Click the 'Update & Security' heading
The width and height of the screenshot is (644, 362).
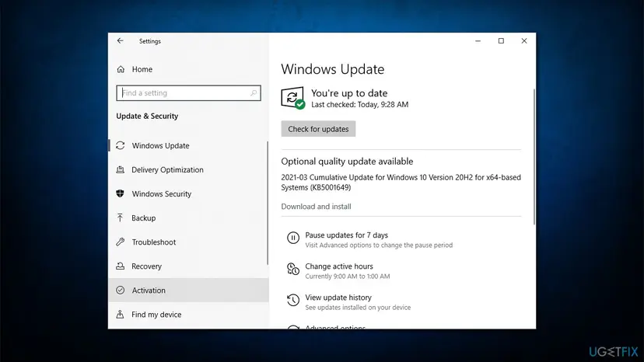(x=147, y=117)
